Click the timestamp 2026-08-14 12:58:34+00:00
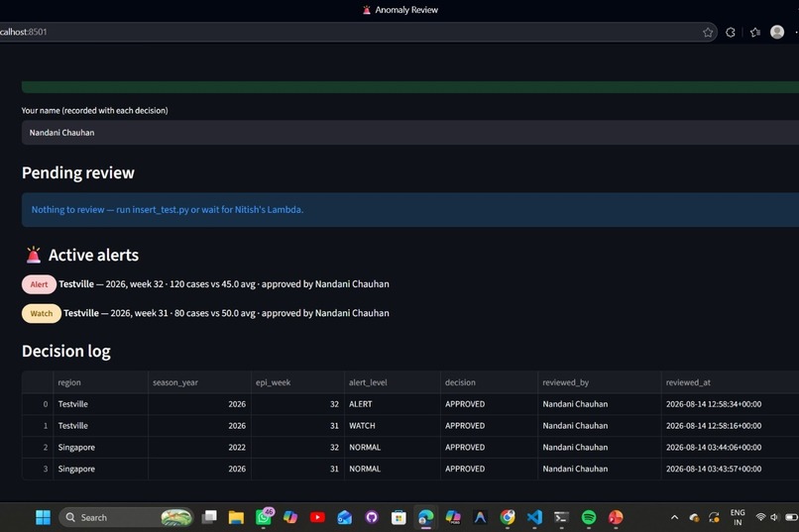The height and width of the screenshot is (532, 799). pyautogui.click(x=730, y=404)
